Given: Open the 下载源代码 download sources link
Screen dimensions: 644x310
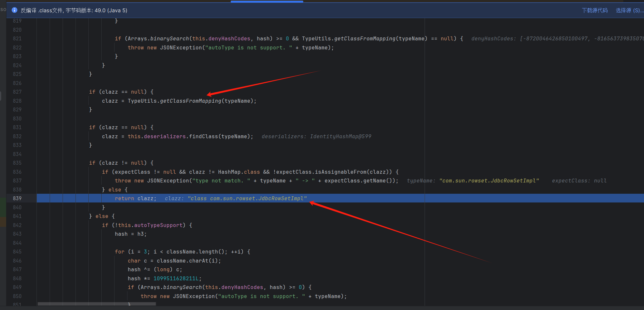Looking at the screenshot, I should point(594,10).
